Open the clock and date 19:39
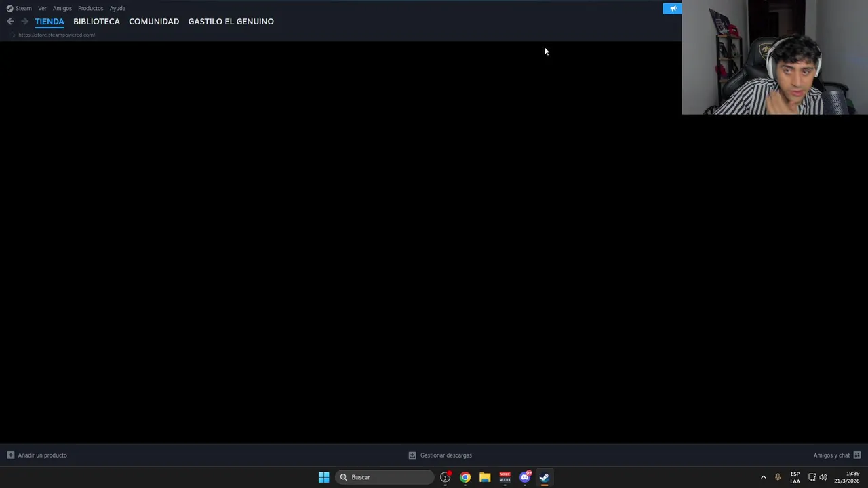 pos(847,477)
